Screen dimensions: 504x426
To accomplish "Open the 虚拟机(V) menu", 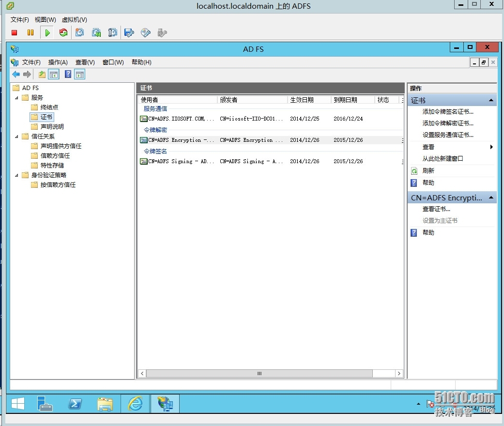I will [74, 20].
